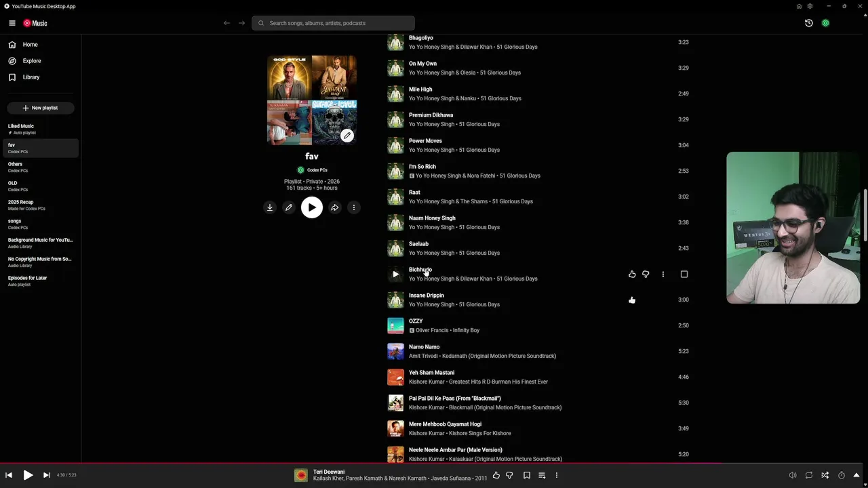
Task: Skip to previous track in player
Action: pyautogui.click(x=9, y=475)
